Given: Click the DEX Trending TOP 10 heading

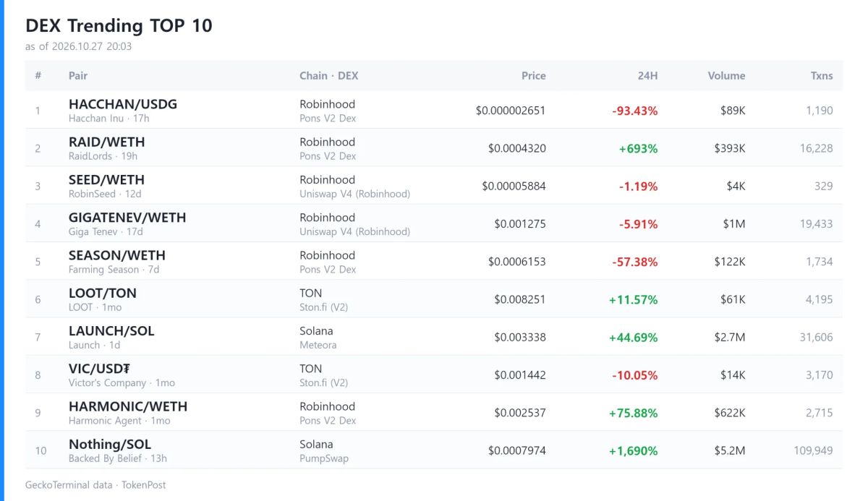Looking at the screenshot, I should click(x=119, y=25).
